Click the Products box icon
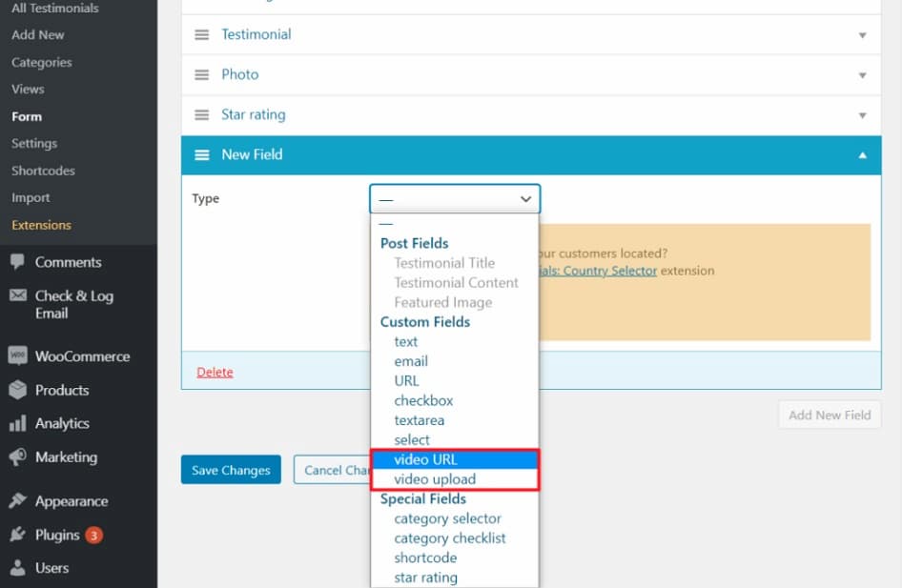The height and width of the screenshot is (588, 902). point(18,390)
